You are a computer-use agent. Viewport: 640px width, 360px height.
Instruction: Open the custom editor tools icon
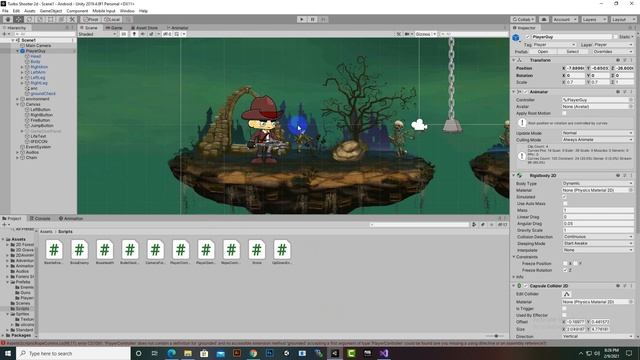coord(72,19)
